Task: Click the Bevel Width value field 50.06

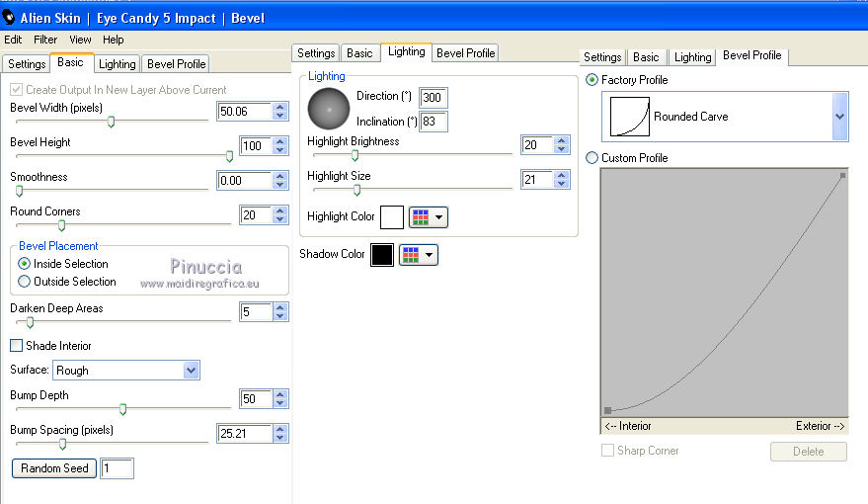Action: pos(245,112)
